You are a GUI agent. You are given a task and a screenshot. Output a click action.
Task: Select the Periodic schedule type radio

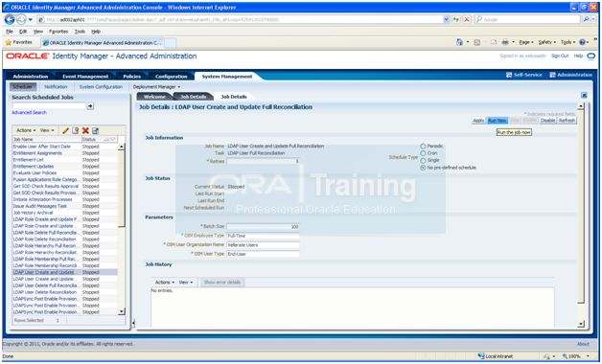[x=423, y=147]
